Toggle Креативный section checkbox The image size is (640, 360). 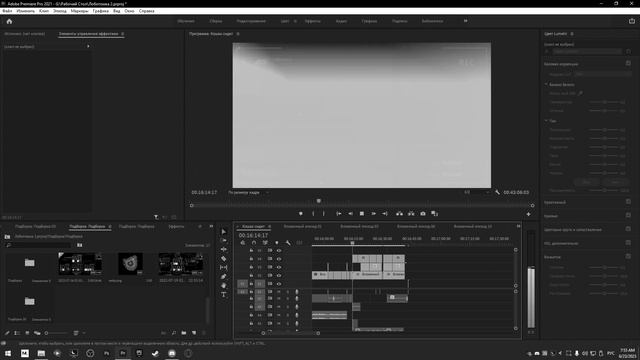tap(628, 202)
